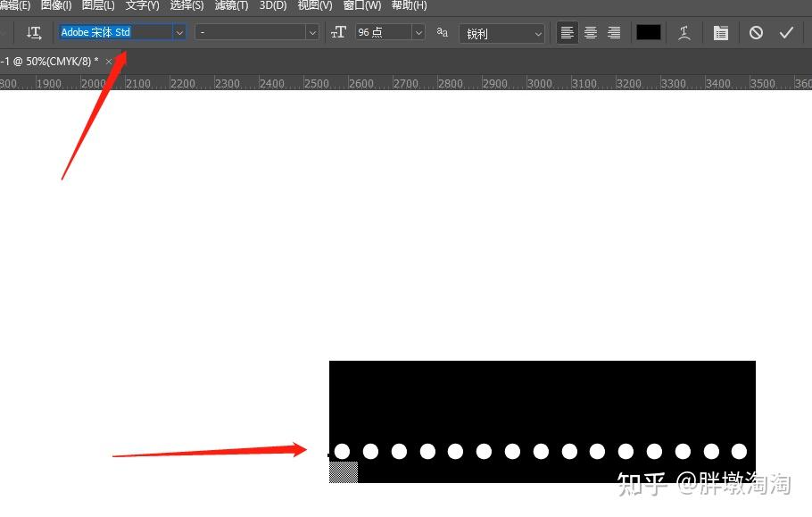Open the 图层(L) menu

click(98, 5)
